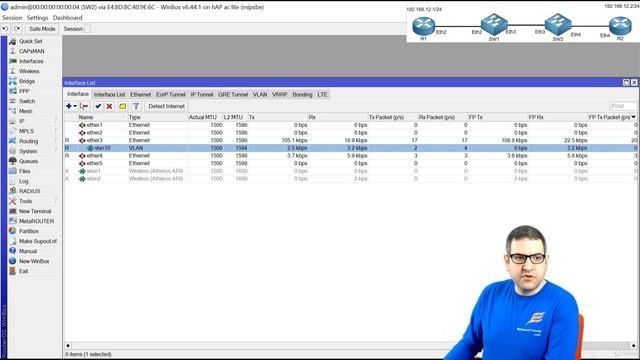This screenshot has width=640, height=360.
Task: Click the horizontal scrollbar left arrow
Action: pos(68,345)
